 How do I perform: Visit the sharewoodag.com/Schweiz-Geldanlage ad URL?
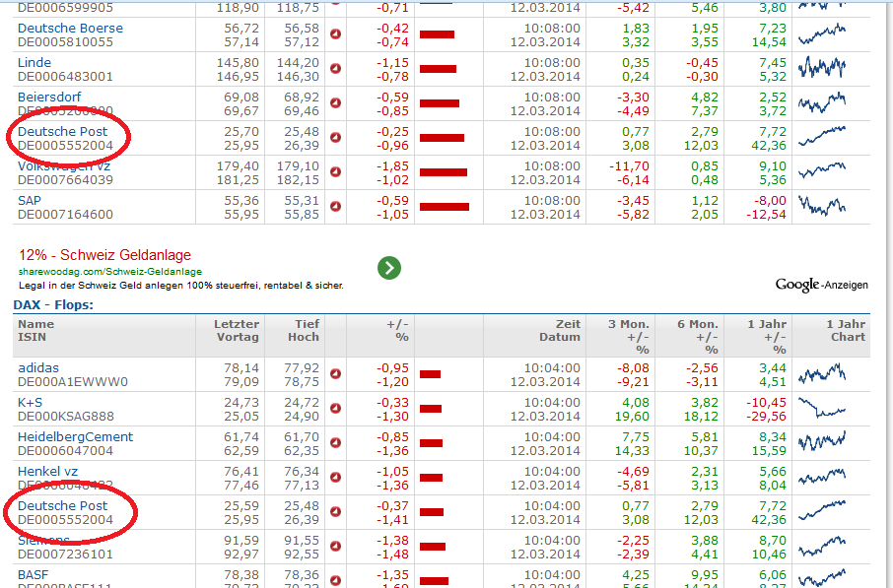tap(110, 272)
